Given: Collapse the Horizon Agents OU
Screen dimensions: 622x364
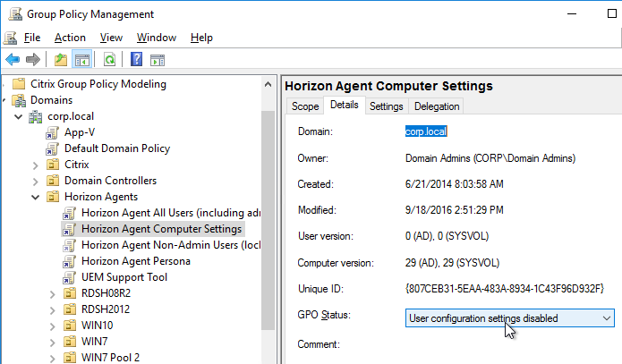Looking at the screenshot, I should [x=35, y=197].
